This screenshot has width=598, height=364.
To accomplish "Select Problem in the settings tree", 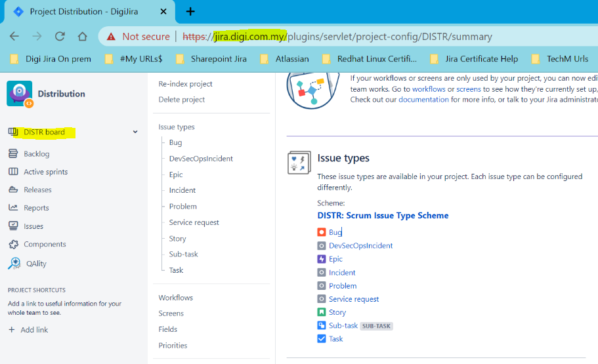I will coord(183,206).
